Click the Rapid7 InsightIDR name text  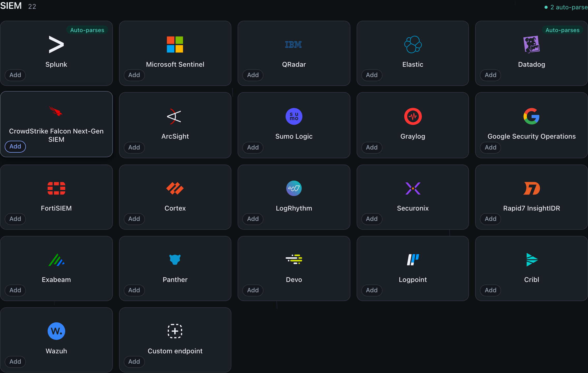click(x=532, y=208)
